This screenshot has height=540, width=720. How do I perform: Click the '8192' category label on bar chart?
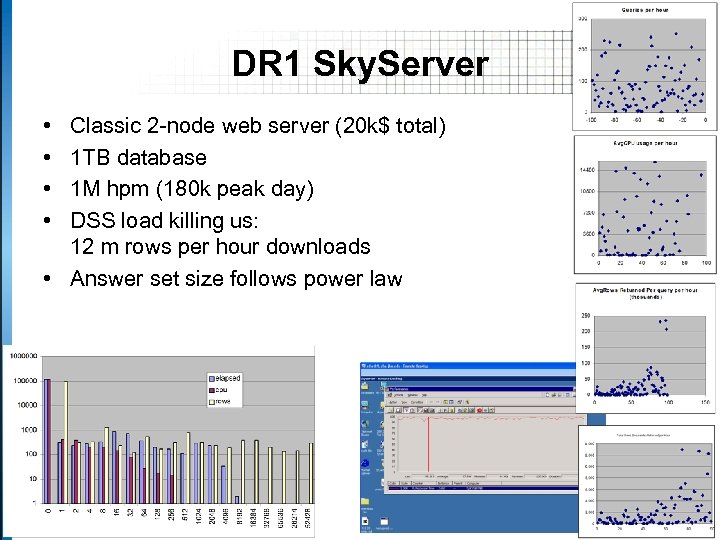pos(239,516)
